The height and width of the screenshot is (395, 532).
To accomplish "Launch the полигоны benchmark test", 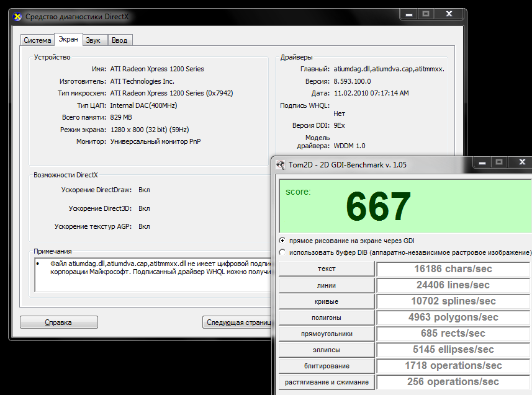I will pos(327,317).
